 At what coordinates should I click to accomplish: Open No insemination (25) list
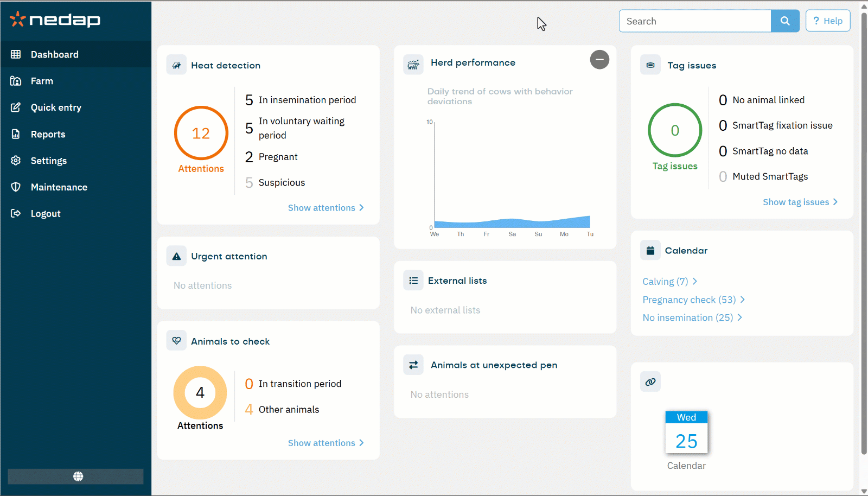pos(692,317)
